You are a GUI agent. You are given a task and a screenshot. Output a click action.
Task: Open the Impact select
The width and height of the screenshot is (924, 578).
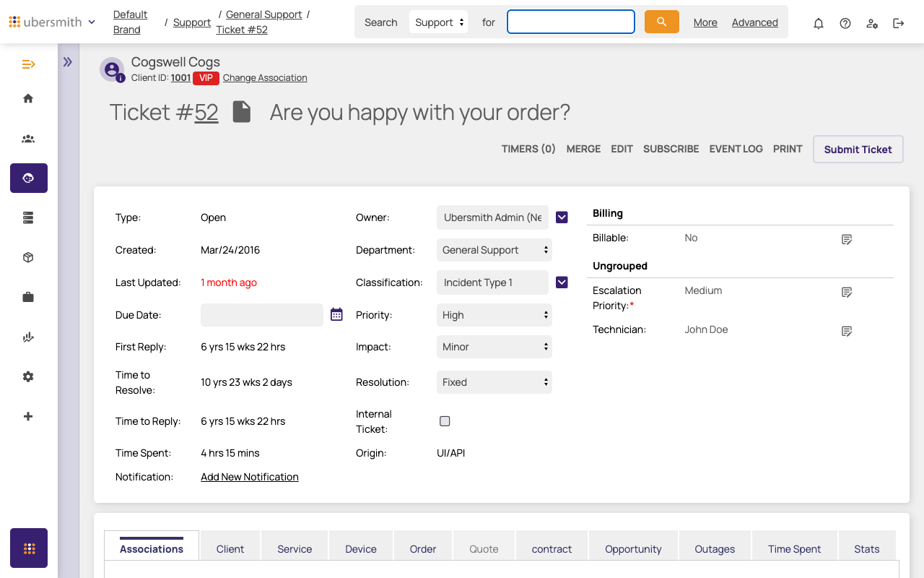coord(494,347)
